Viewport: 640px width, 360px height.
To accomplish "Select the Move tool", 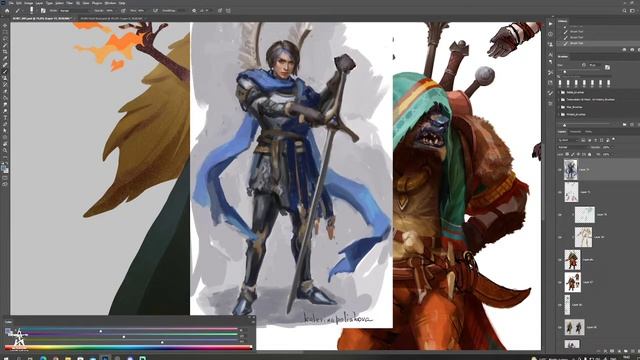I will [x=5, y=26].
